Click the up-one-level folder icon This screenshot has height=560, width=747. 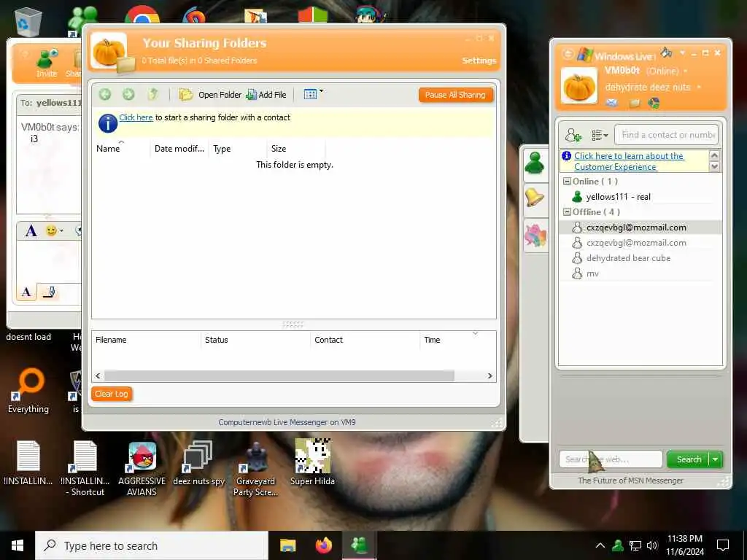click(152, 94)
